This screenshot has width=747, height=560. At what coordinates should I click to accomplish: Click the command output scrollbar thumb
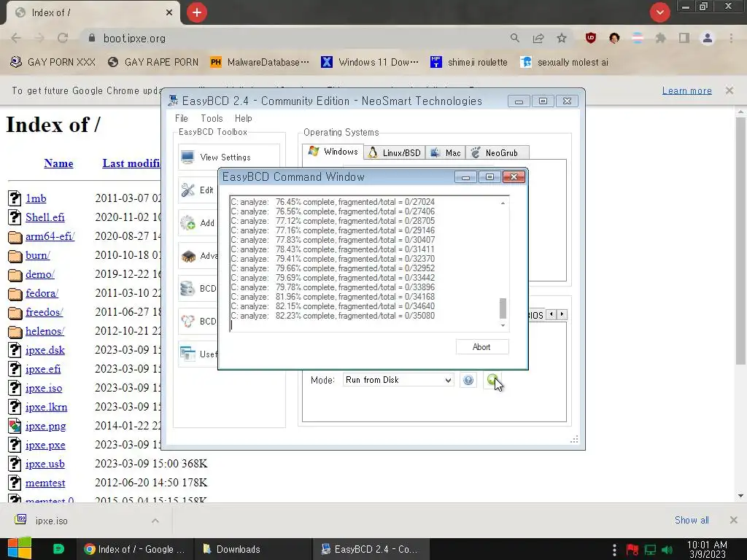click(x=503, y=308)
